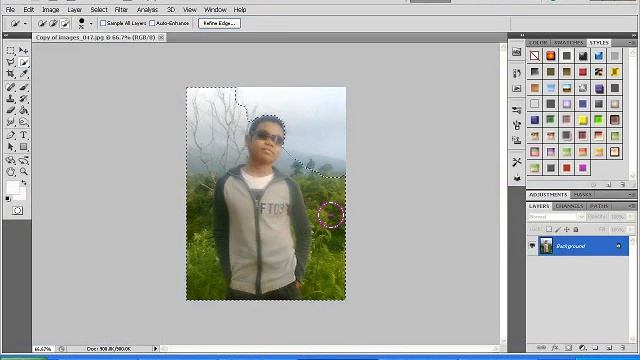Select the Brush tool
Screen dimensions: 640x360
pos(24,87)
